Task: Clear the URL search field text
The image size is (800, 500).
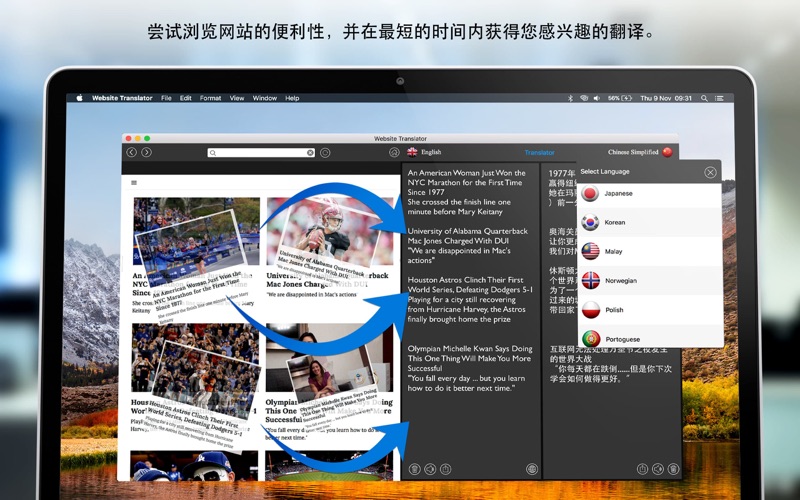Action: point(310,153)
